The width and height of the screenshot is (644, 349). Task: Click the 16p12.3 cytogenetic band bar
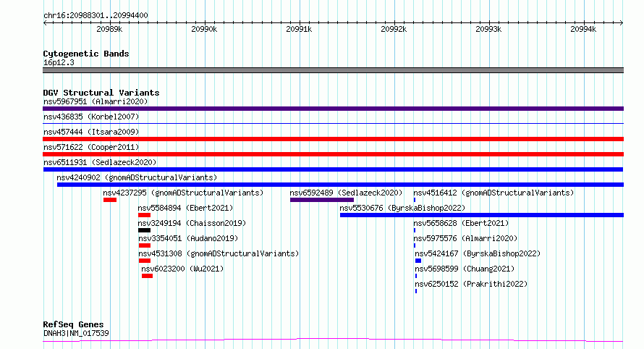tap(333, 70)
